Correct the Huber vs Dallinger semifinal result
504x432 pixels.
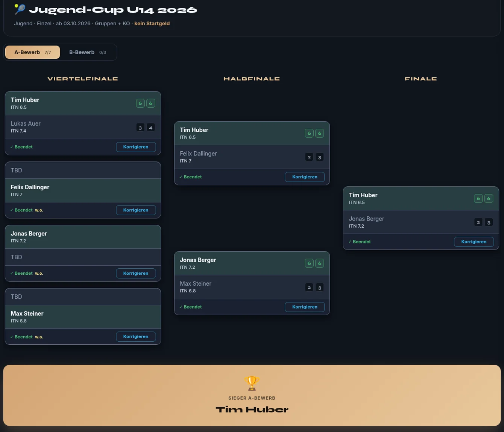[x=305, y=177]
